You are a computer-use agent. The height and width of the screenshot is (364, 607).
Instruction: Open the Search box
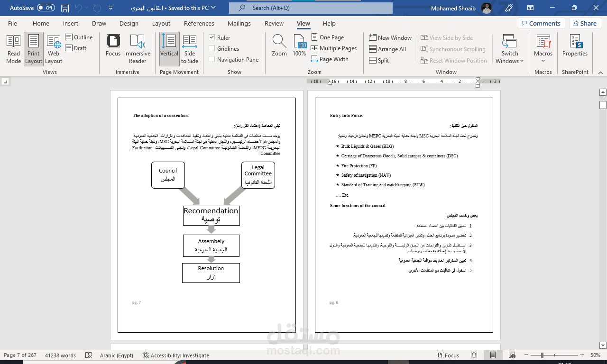(311, 8)
